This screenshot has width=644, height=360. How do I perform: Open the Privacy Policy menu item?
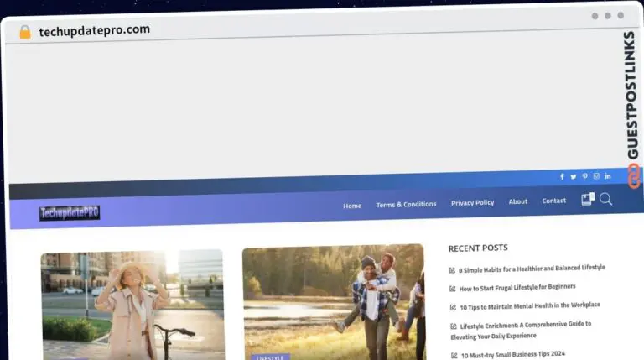pos(472,202)
